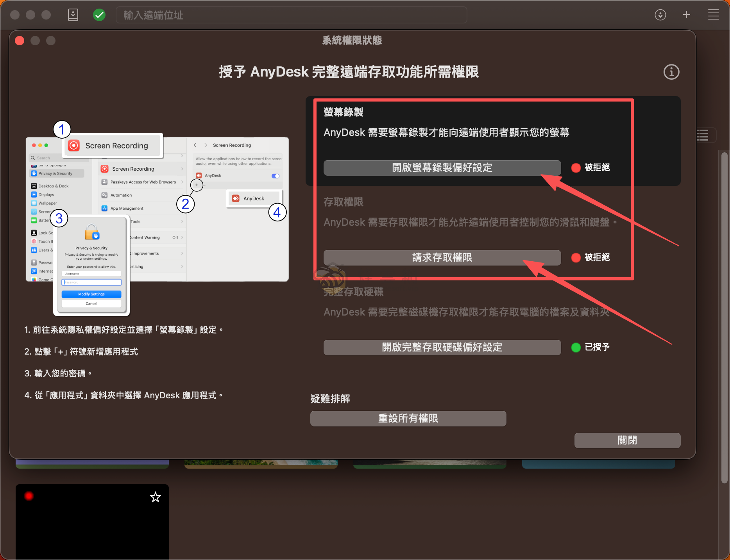Click the 已授予 status text
This screenshot has width=730, height=560.
click(597, 347)
